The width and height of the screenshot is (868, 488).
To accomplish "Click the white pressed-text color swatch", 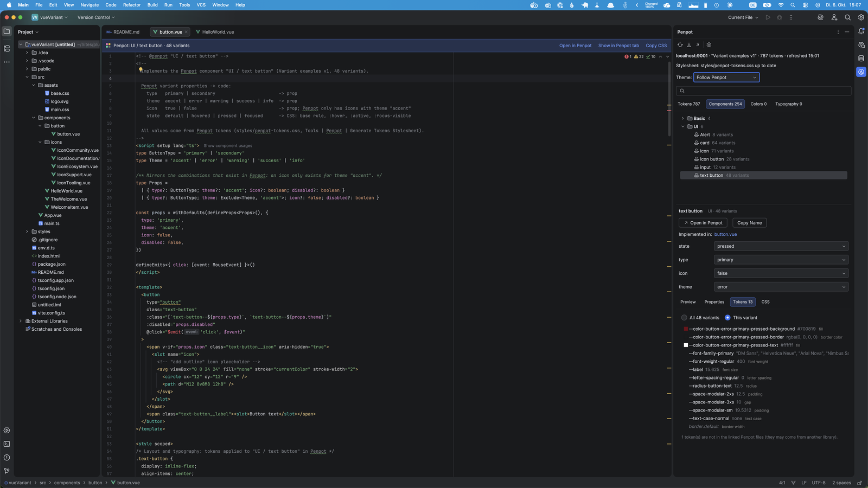I will pyautogui.click(x=686, y=345).
